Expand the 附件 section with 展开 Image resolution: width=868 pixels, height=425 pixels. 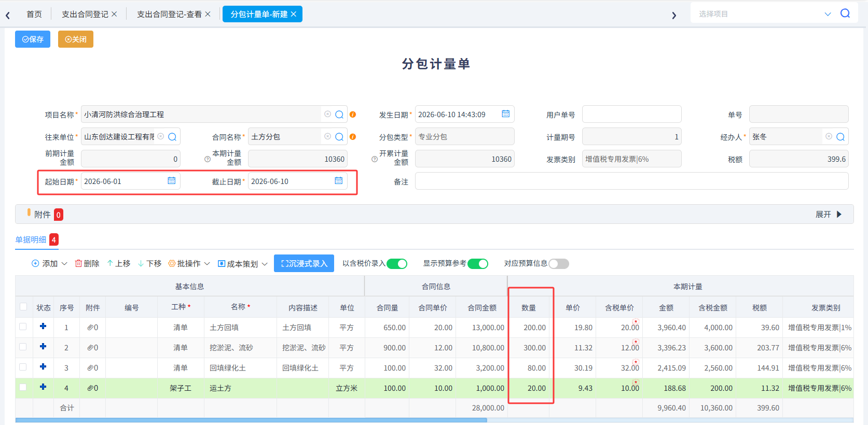click(829, 215)
